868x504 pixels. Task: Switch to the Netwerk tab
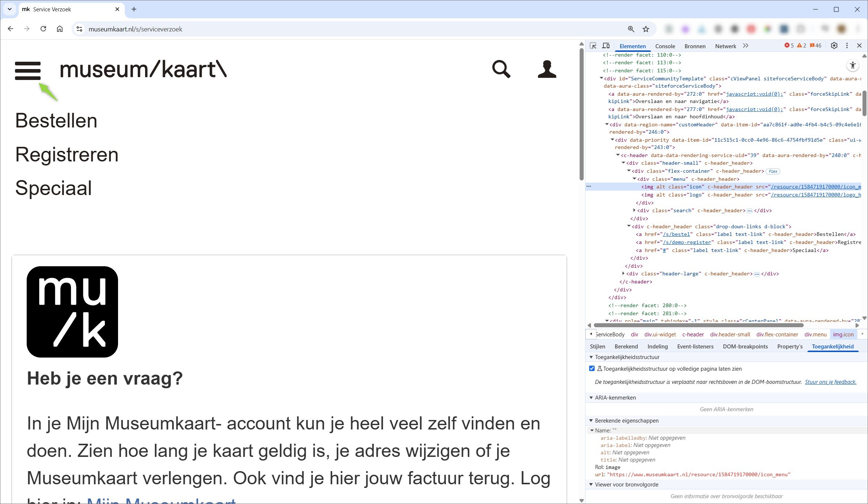tap(725, 46)
